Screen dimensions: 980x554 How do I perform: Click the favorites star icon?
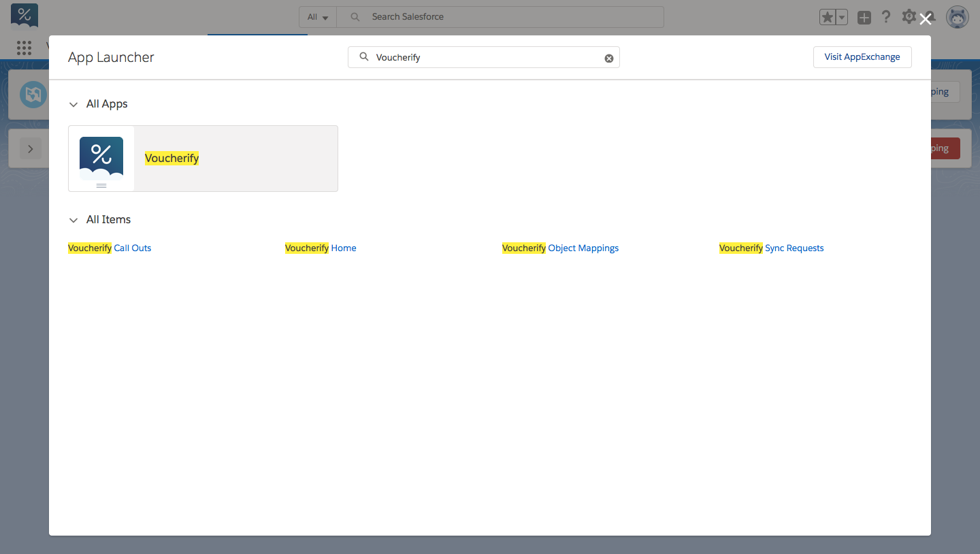[x=827, y=17]
